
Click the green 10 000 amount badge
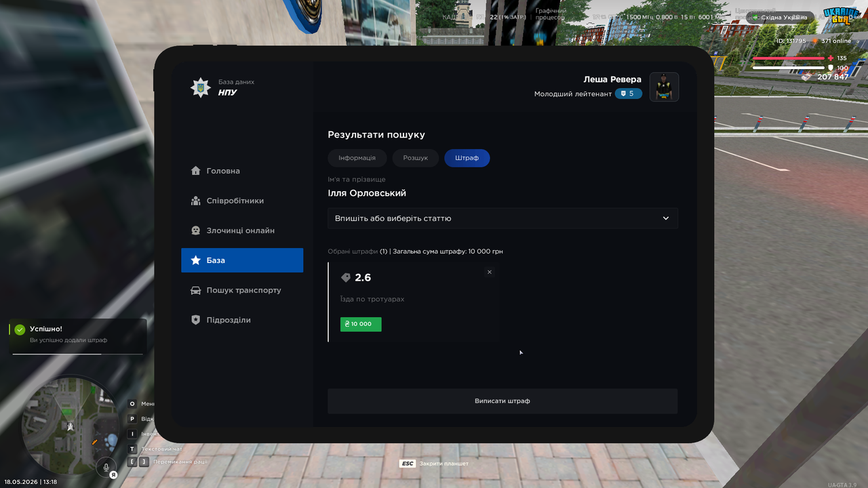pos(361,324)
